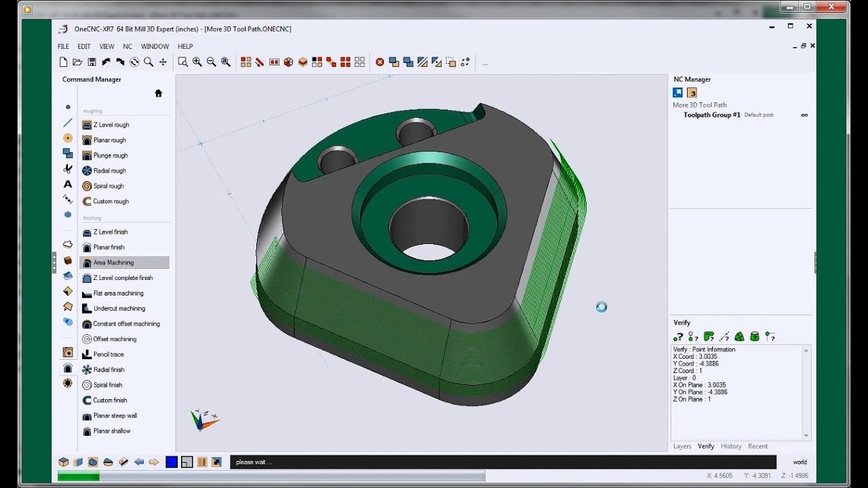
Task: Click the toolbar overflow ellipsis
Action: [x=485, y=64]
